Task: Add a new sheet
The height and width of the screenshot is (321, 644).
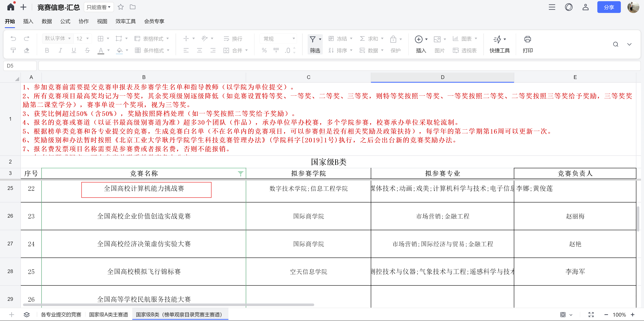Action: (12, 315)
